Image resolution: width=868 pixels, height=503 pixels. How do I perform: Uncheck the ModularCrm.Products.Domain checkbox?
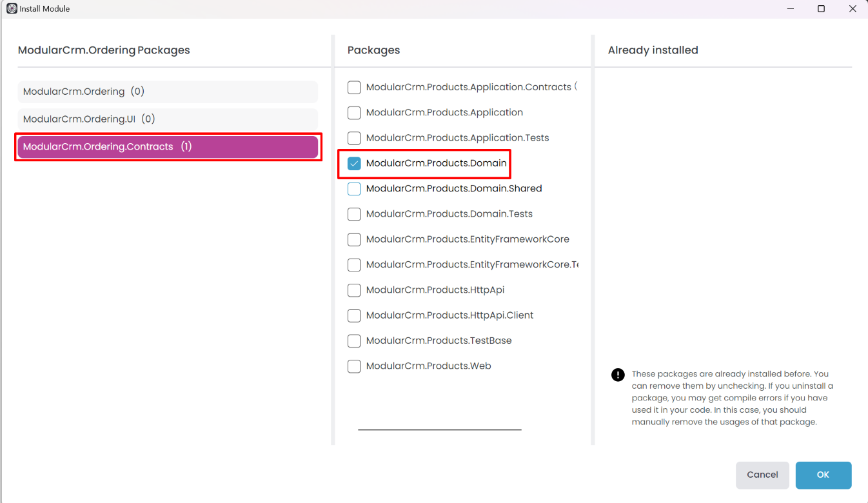tap(354, 164)
